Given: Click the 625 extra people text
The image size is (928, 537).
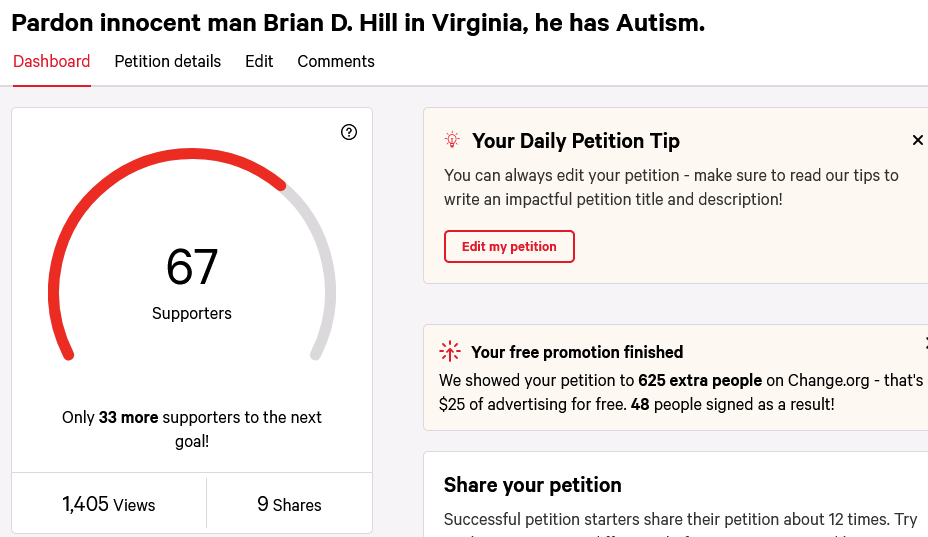Looking at the screenshot, I should [700, 380].
